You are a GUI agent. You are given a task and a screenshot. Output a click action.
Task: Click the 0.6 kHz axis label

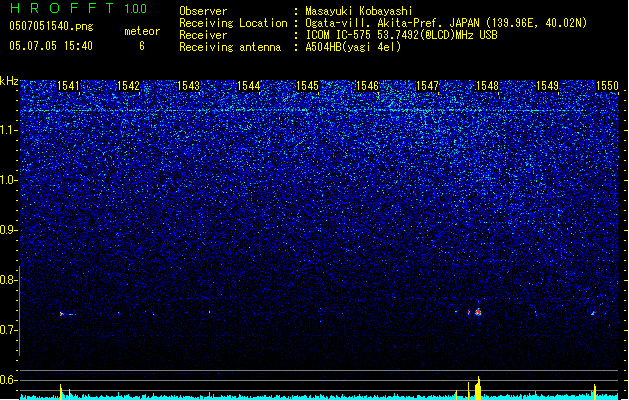coord(8,380)
